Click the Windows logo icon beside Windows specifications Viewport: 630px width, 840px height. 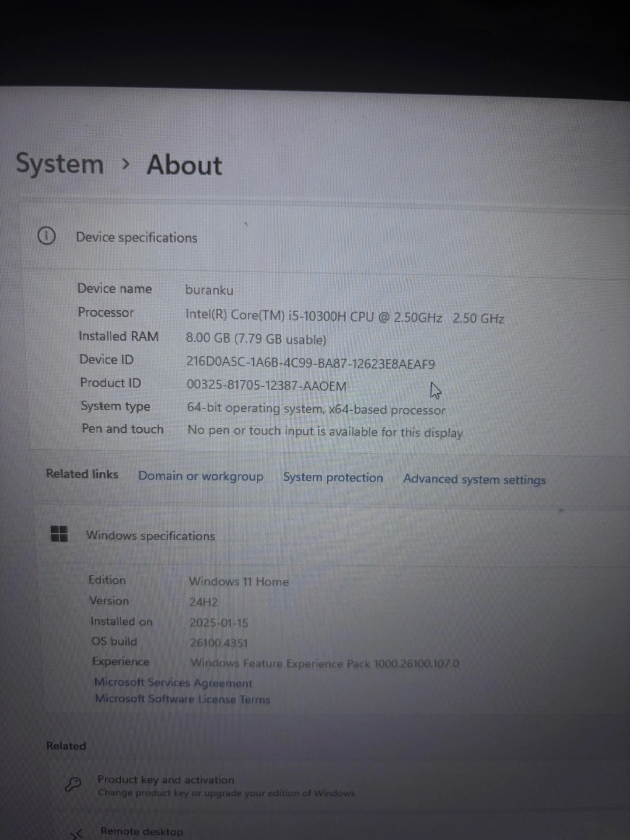click(x=59, y=533)
